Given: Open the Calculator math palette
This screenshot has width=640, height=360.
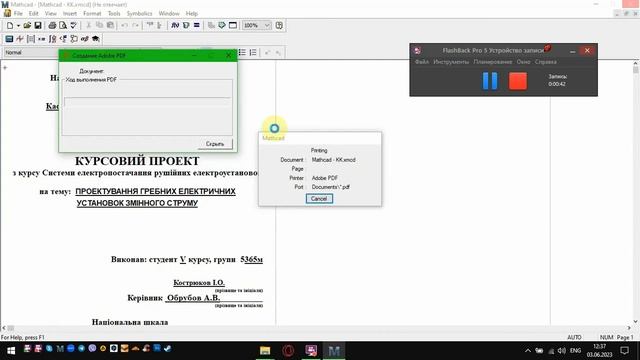Looking at the screenshot, I should (9, 39).
